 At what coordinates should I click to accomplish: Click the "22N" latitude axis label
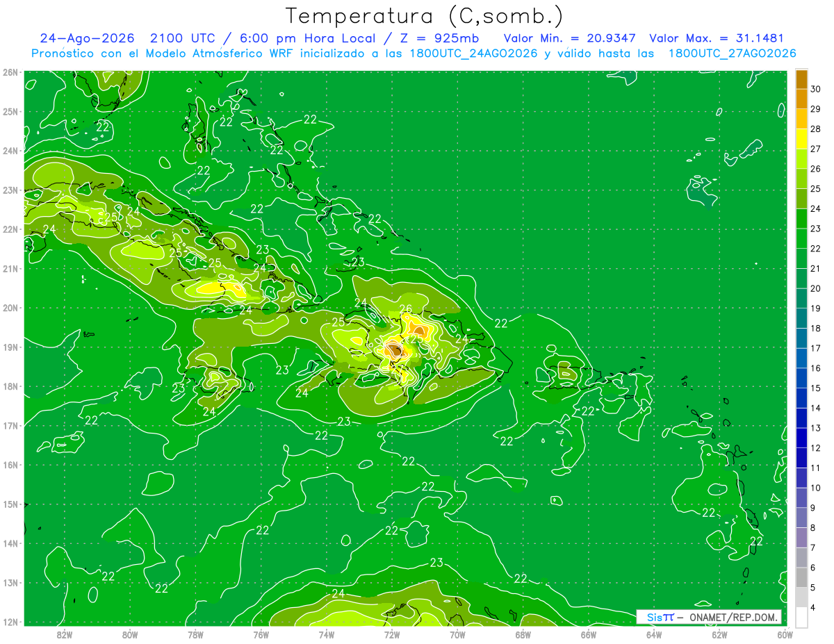[x=10, y=229]
